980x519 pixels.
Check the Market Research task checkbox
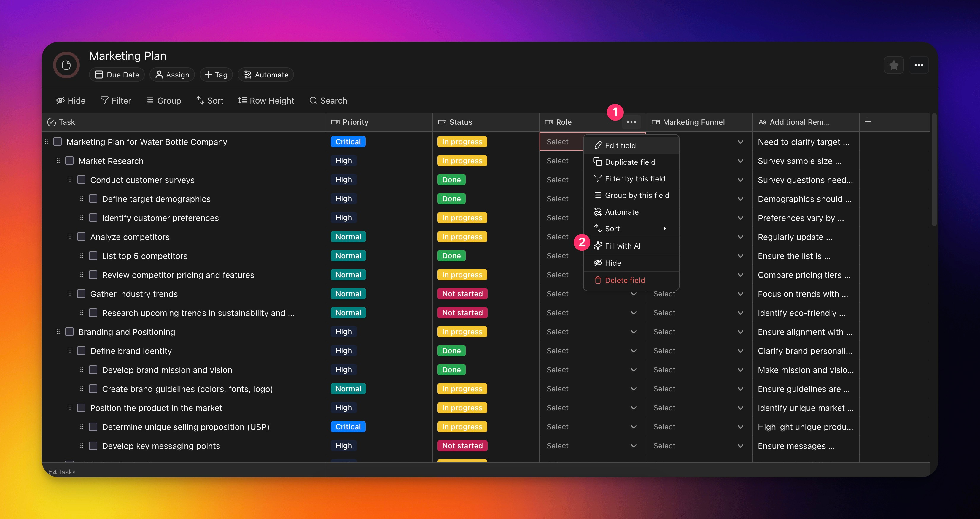pyautogui.click(x=69, y=161)
